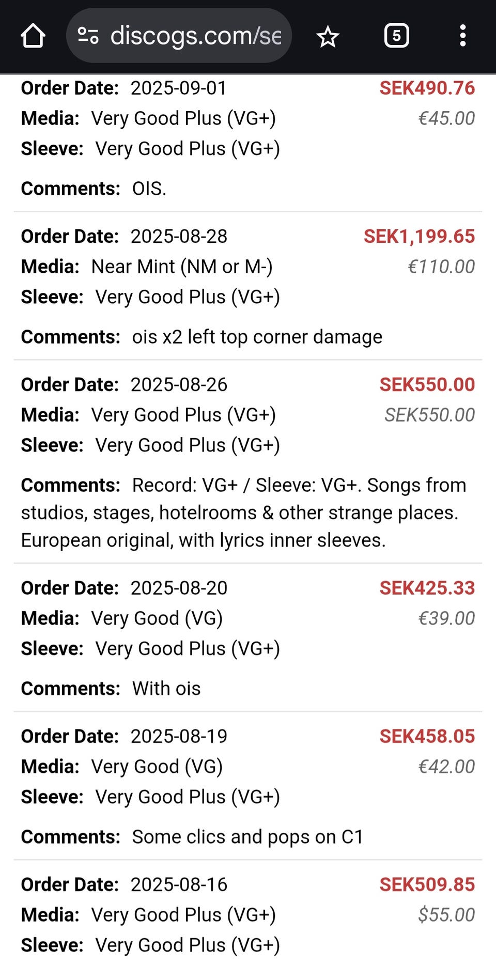This screenshot has height=980, width=496.
Task: Open Chrome's three-dot overflow menu
Action: pos(462,36)
